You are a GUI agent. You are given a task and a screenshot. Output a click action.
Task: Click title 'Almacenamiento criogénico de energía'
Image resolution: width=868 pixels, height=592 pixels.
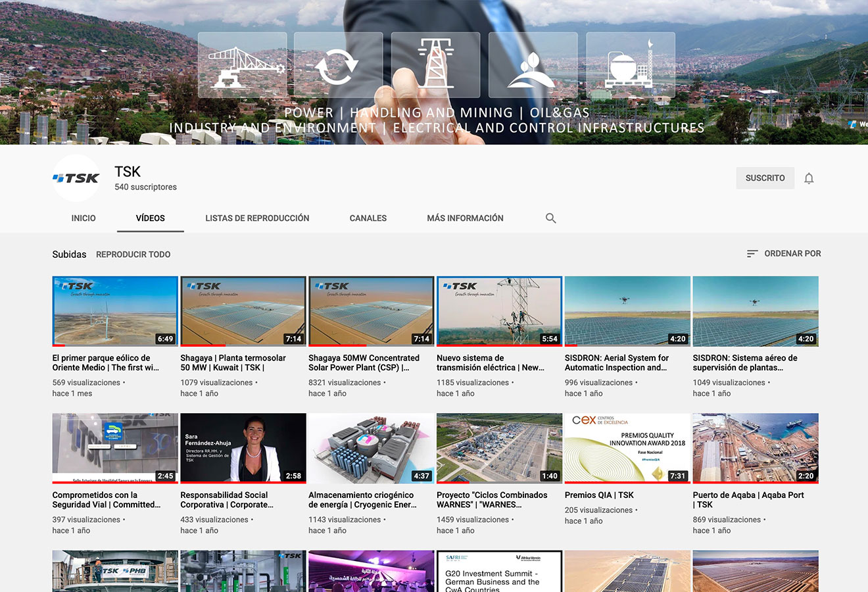coord(363,500)
